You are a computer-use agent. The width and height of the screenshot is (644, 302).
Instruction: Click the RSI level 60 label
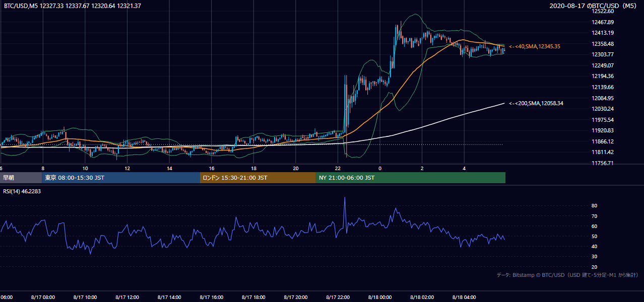595,226
